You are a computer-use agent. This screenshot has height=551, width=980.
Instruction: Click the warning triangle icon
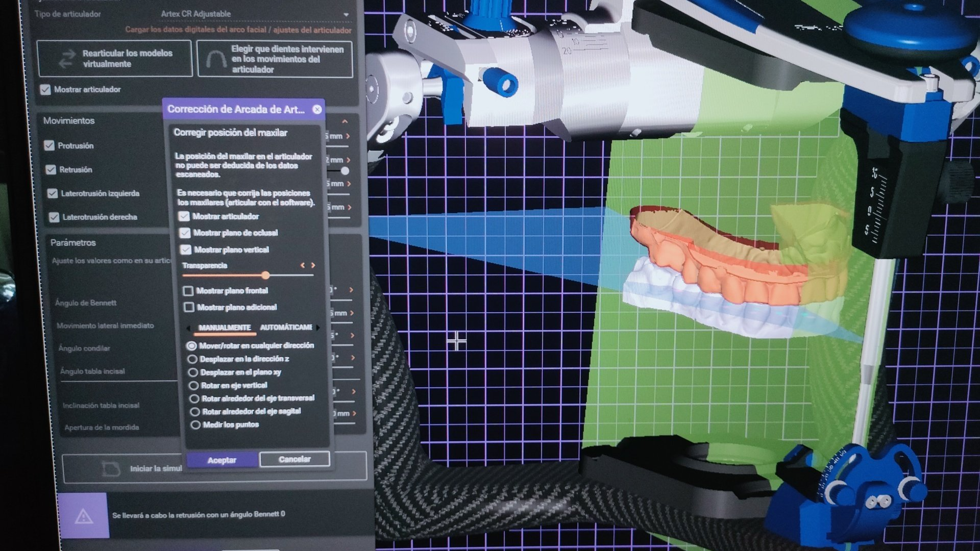pos(83,516)
